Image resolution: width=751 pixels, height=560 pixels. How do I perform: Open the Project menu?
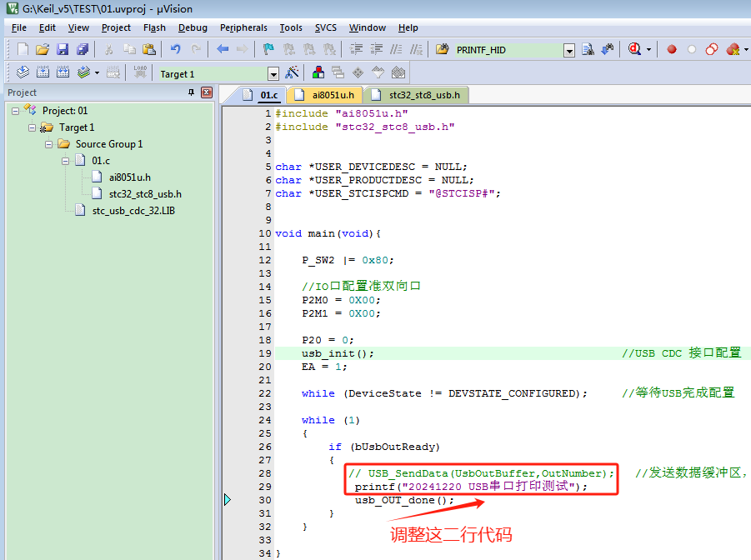(116, 27)
